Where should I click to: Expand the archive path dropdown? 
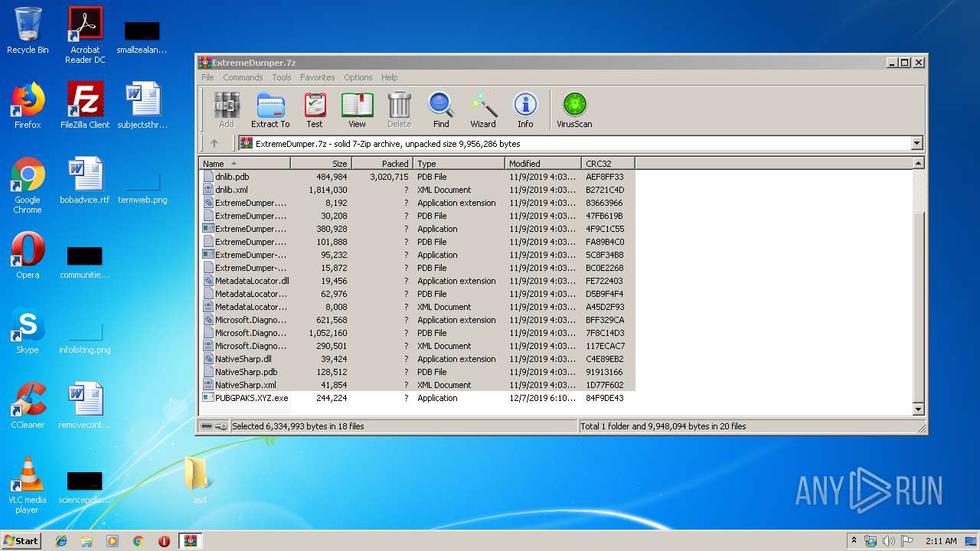click(x=916, y=143)
